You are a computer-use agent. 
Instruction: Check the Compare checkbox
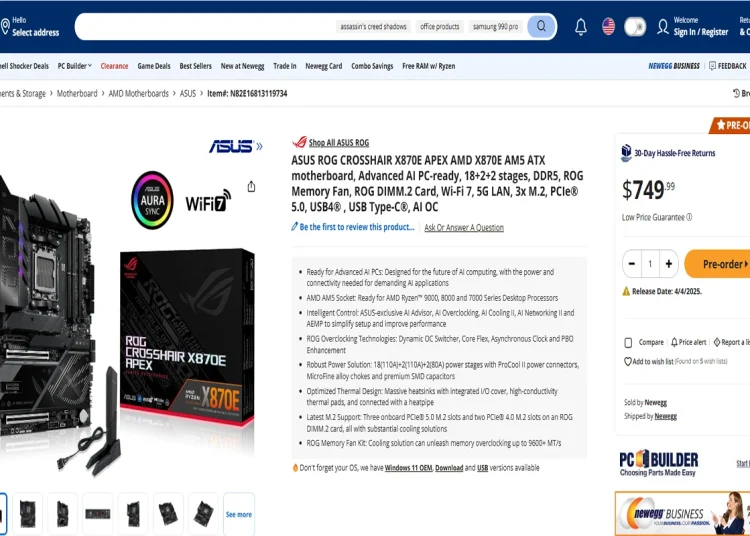629,343
